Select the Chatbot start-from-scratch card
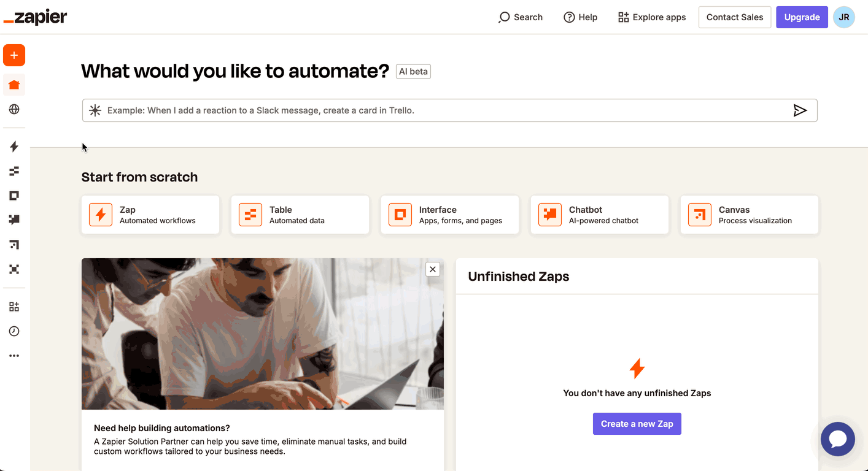 point(599,215)
